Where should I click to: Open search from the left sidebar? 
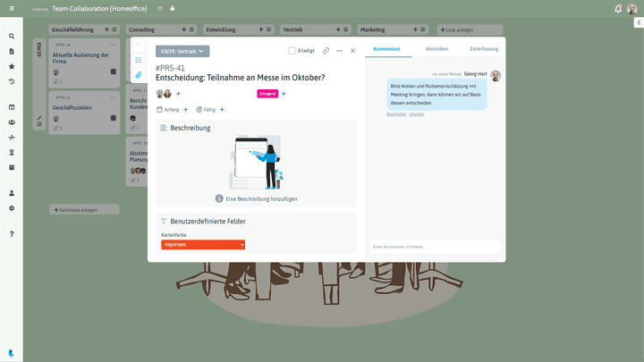[x=12, y=37]
